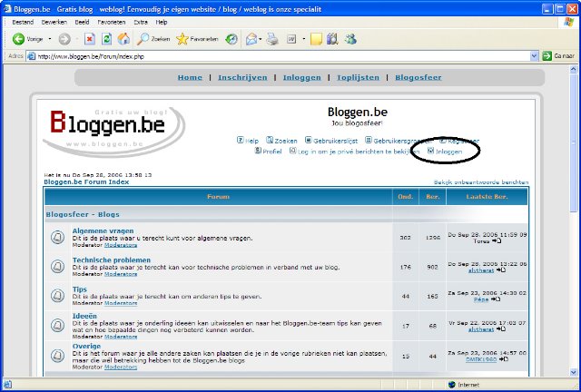581x392 pixels.
Task: Open the Zoeken search toolbar button
Action: click(x=153, y=39)
